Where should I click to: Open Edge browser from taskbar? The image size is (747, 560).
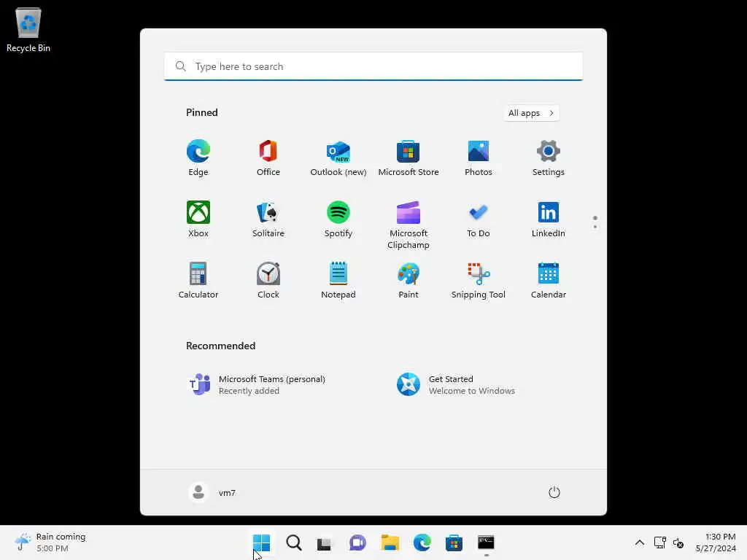[x=422, y=542]
